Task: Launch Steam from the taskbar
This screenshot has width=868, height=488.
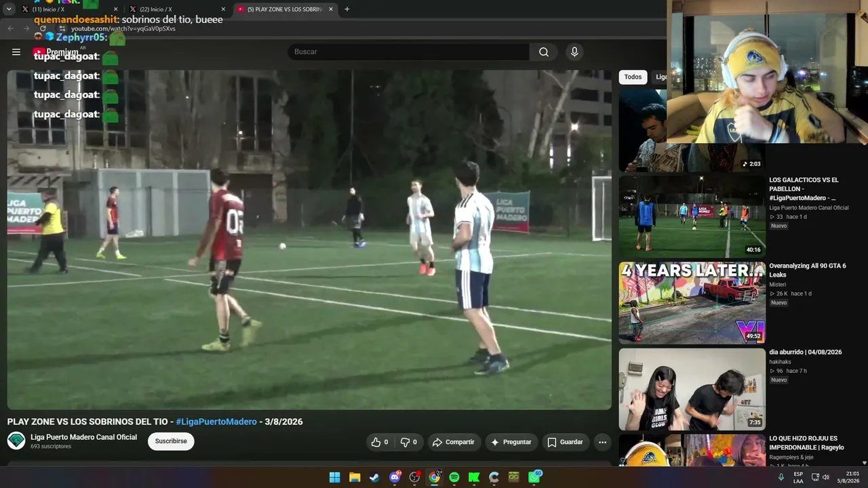Action: 374,477
